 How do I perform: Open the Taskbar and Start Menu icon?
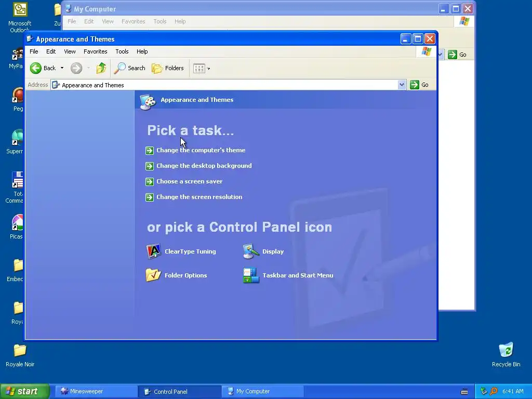251,275
